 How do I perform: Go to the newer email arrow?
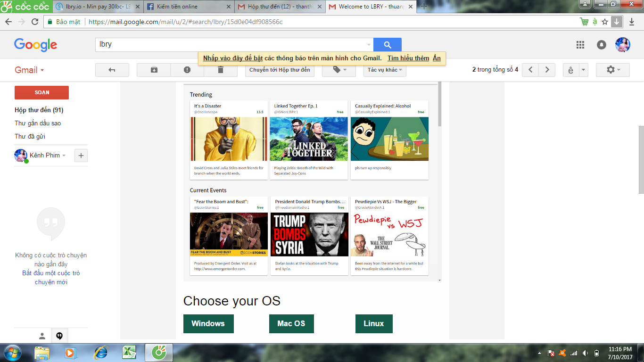tap(530, 70)
